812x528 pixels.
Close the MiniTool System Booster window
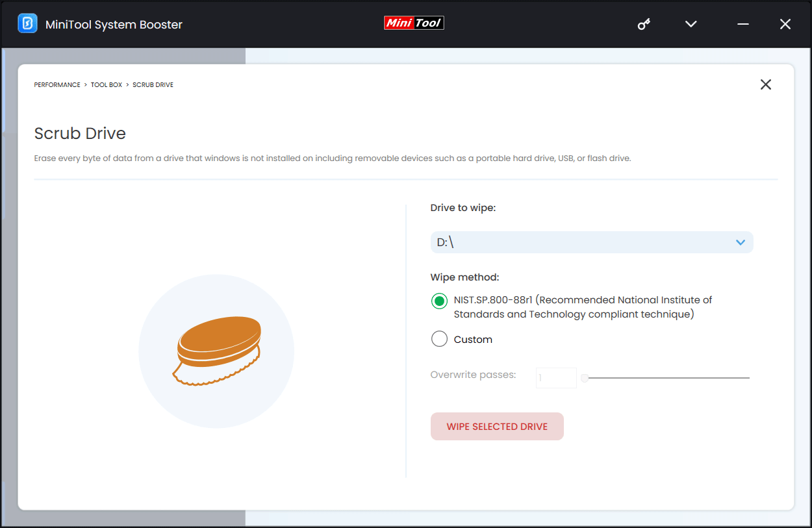pyautogui.click(x=785, y=24)
